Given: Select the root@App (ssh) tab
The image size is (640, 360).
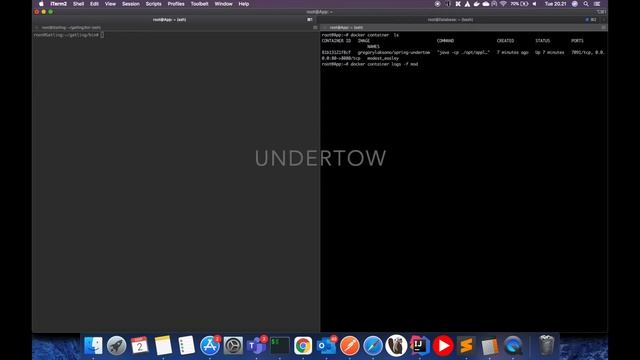Looking at the screenshot, I should 169,20.
